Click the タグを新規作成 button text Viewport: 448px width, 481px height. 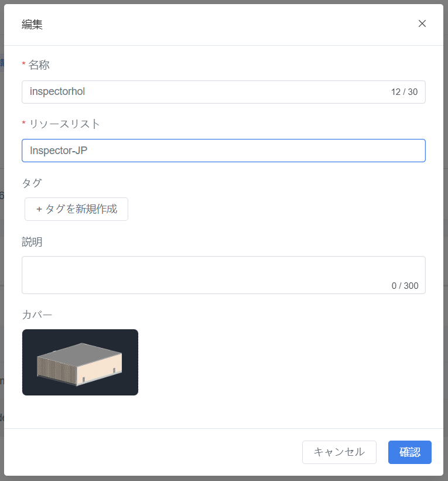(81, 209)
